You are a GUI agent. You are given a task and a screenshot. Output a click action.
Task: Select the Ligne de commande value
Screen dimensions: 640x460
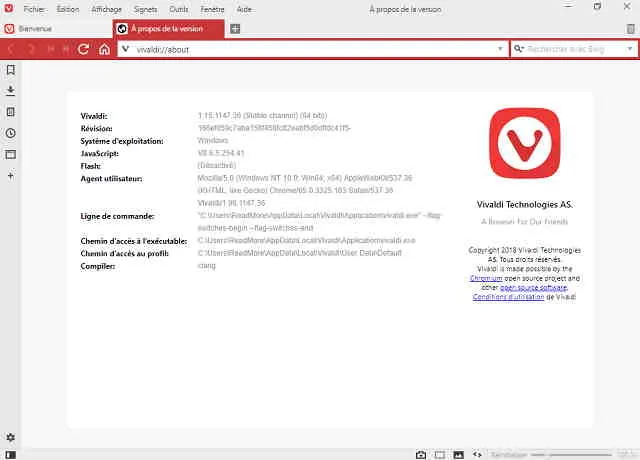pyautogui.click(x=319, y=221)
